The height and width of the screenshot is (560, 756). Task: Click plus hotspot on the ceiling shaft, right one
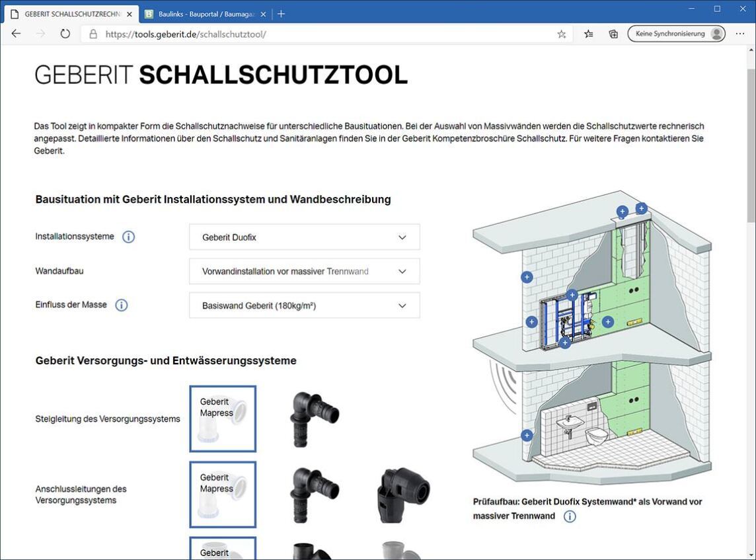pos(641,208)
